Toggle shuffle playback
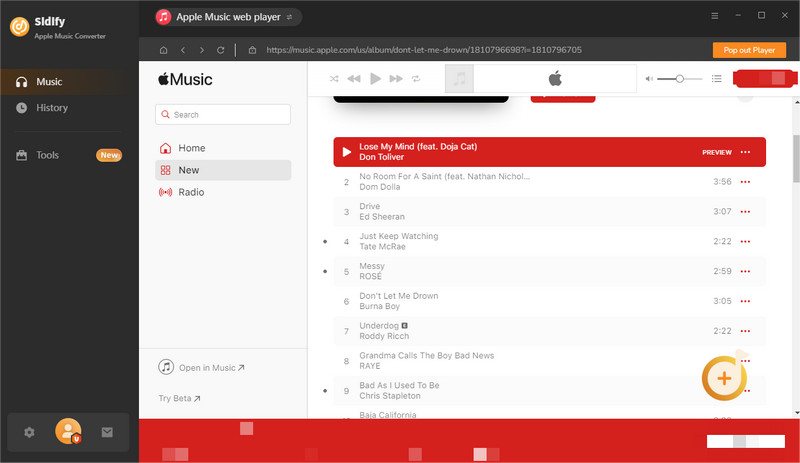 tap(334, 79)
